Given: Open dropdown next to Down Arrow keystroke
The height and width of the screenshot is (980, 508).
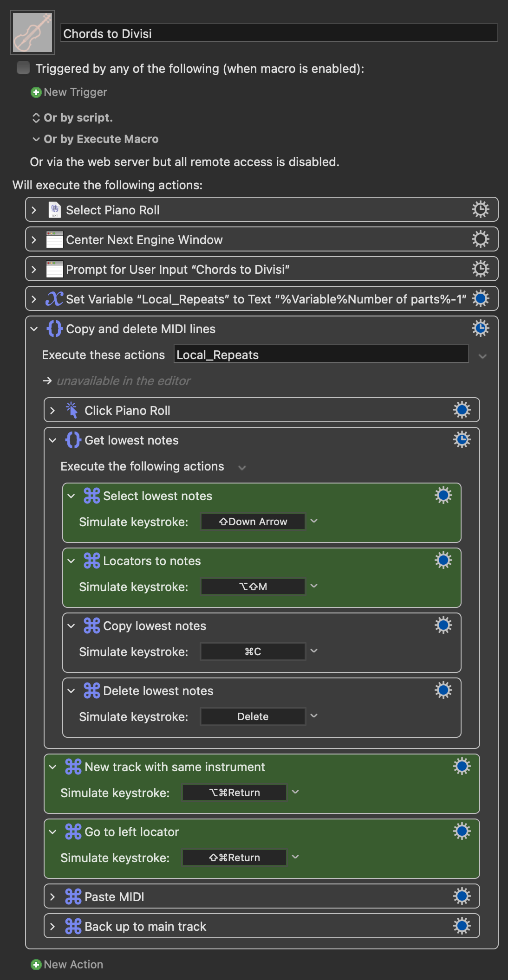Looking at the screenshot, I should [x=314, y=521].
